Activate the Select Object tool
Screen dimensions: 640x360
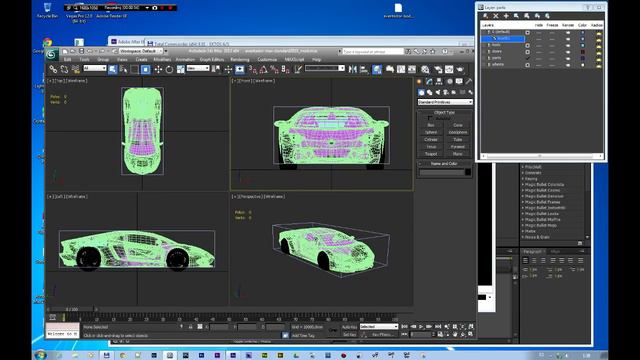[113, 69]
